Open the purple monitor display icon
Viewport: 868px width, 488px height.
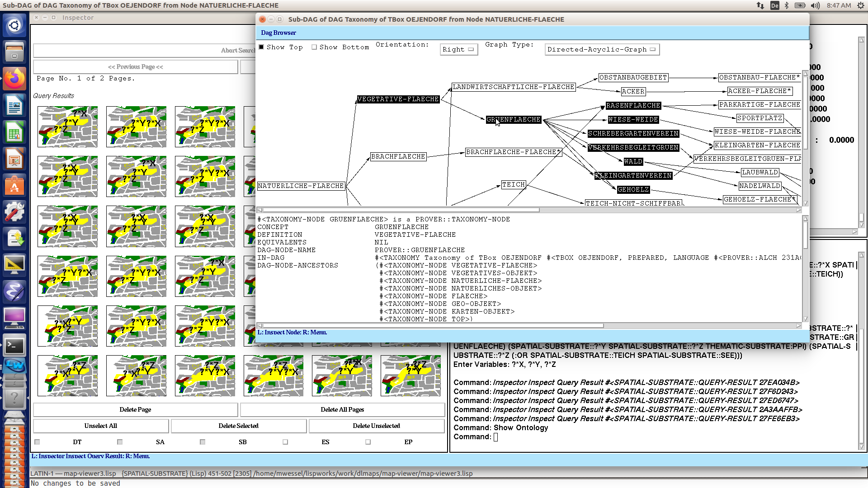(14, 319)
